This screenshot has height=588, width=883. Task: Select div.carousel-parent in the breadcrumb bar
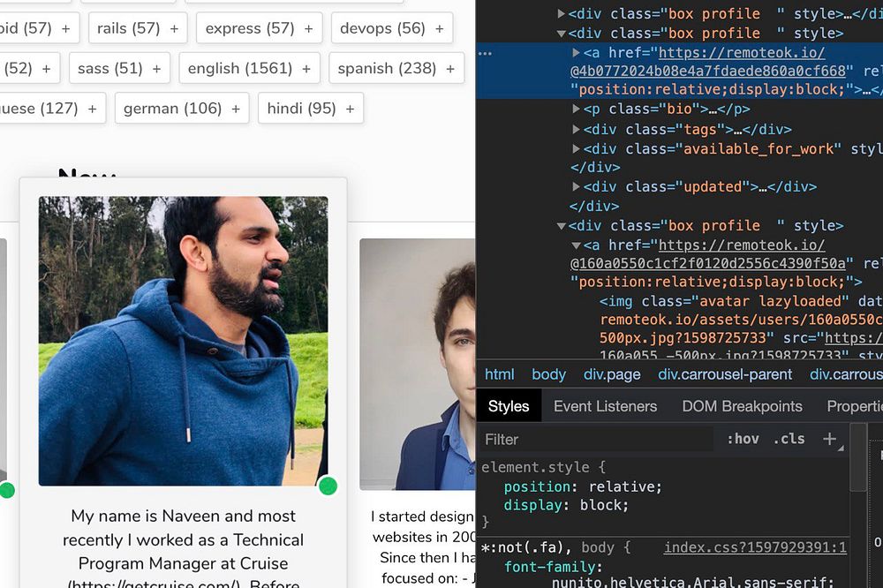click(725, 374)
